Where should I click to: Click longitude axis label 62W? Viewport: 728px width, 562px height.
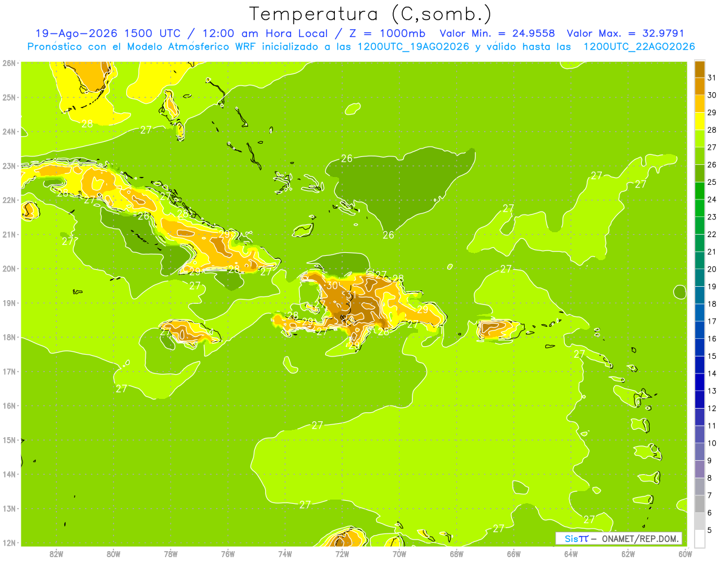pyautogui.click(x=628, y=554)
